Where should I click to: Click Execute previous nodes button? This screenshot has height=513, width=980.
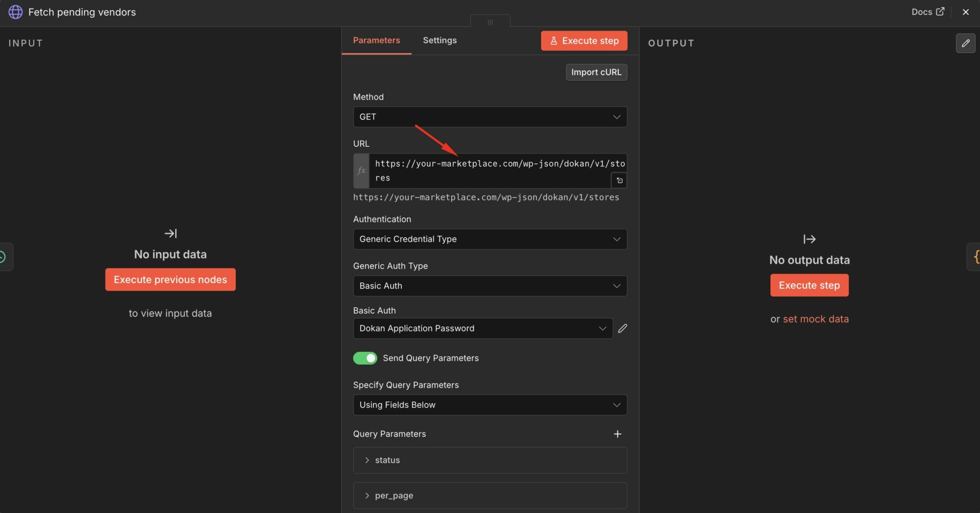click(x=170, y=279)
